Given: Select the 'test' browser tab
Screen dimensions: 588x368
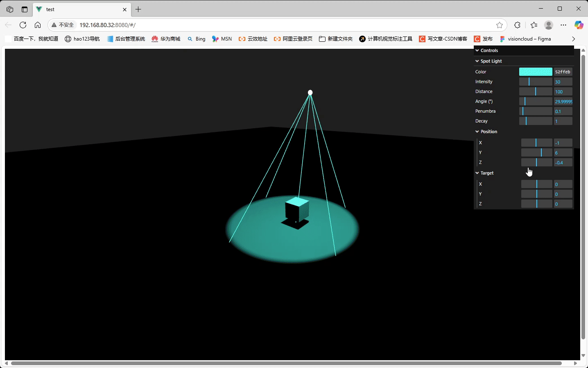Looking at the screenshot, I should (x=82, y=9).
